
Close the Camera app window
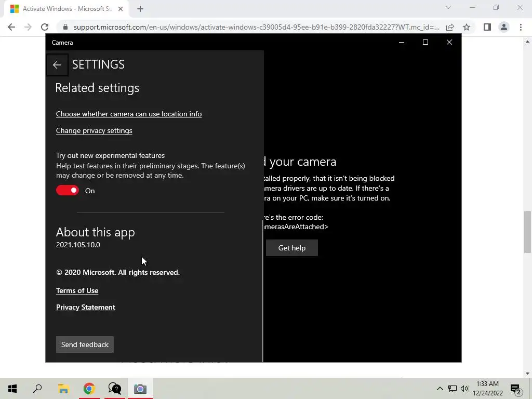tap(449, 43)
